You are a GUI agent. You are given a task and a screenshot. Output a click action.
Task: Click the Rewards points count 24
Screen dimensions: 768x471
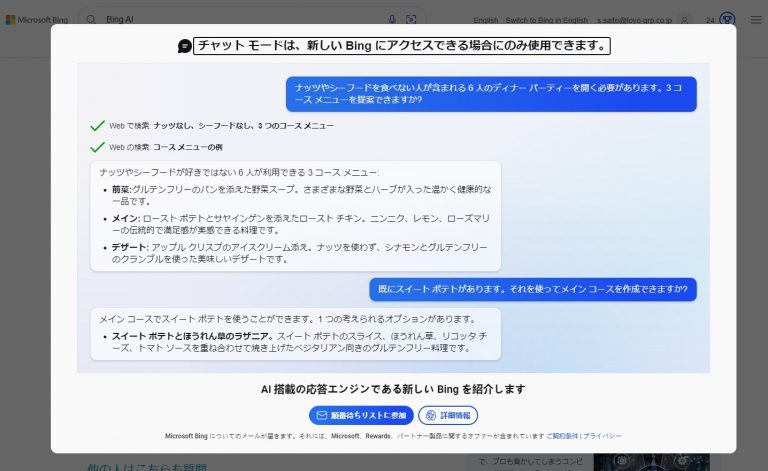(x=710, y=20)
